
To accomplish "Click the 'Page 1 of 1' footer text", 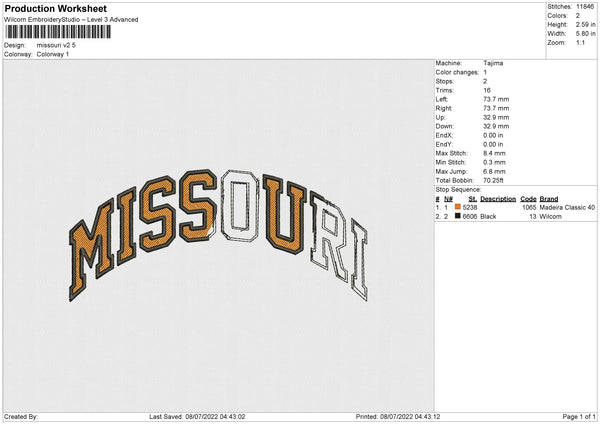I will (579, 416).
